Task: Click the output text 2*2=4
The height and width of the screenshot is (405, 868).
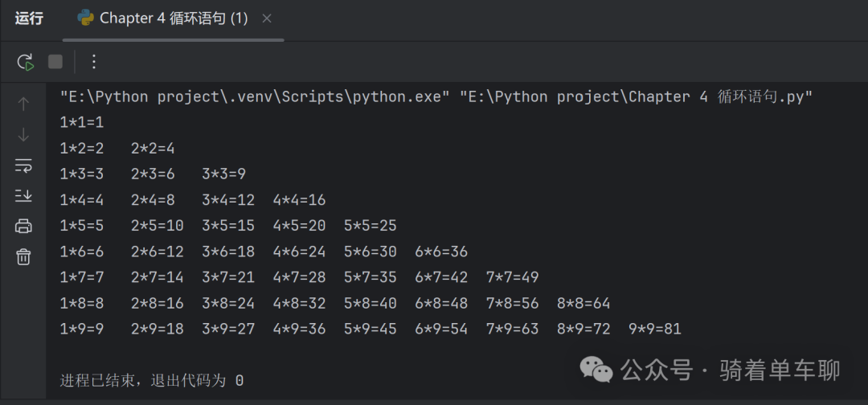Action: tap(153, 149)
